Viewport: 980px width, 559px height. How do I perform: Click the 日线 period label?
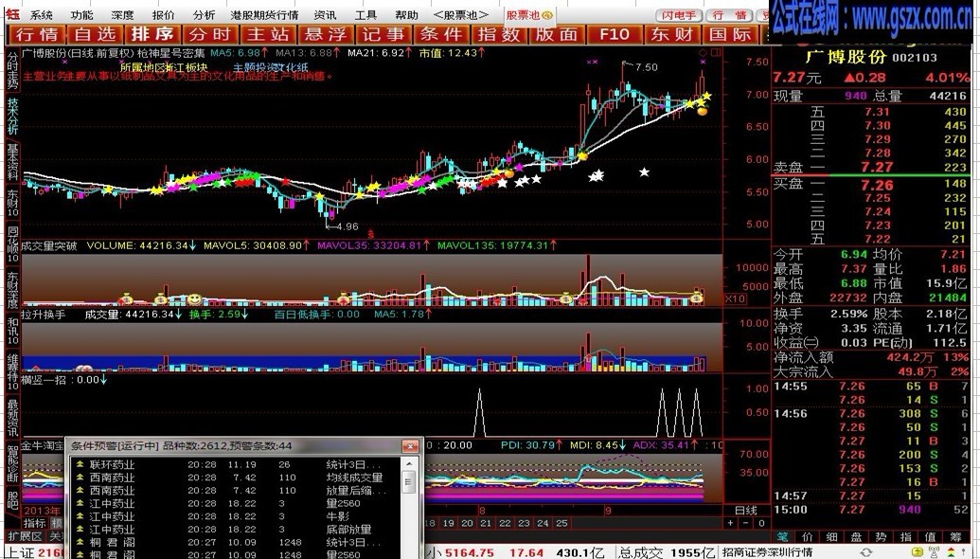click(745, 511)
